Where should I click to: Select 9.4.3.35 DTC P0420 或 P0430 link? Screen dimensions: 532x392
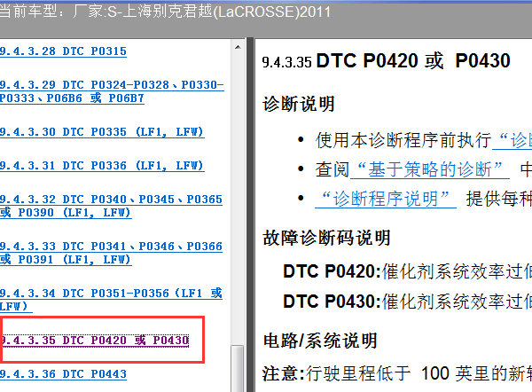coord(95,341)
